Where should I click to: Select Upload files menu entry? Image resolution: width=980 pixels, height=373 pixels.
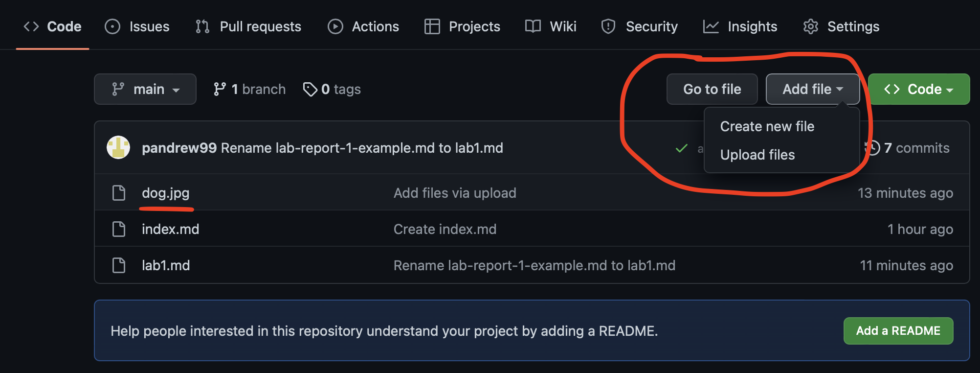pyautogui.click(x=757, y=155)
